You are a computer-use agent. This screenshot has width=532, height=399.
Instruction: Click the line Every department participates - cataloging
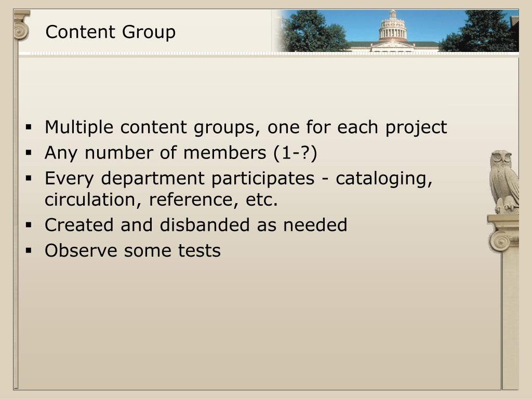click(238, 179)
